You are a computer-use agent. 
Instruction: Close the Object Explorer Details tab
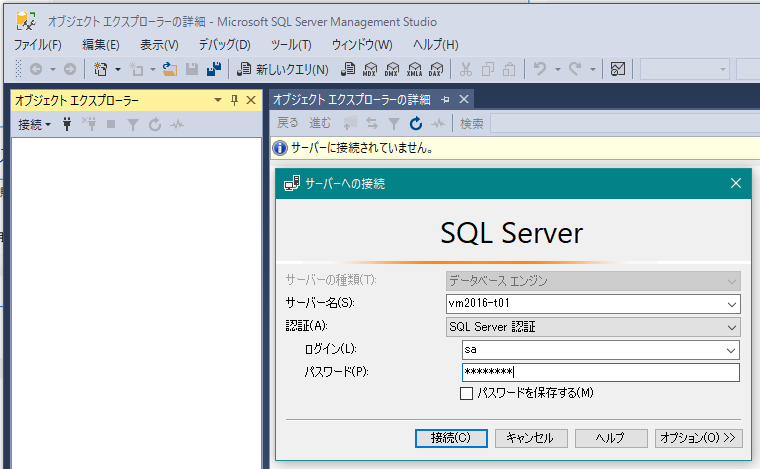(x=464, y=99)
